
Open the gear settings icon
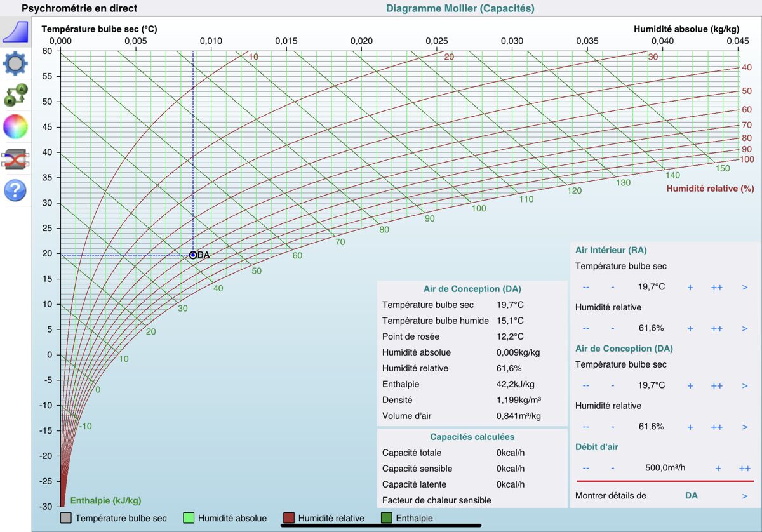[x=15, y=64]
